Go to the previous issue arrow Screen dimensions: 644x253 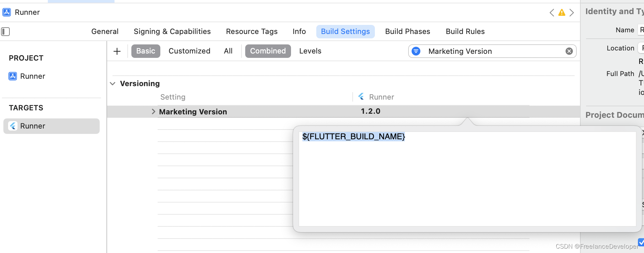(552, 13)
